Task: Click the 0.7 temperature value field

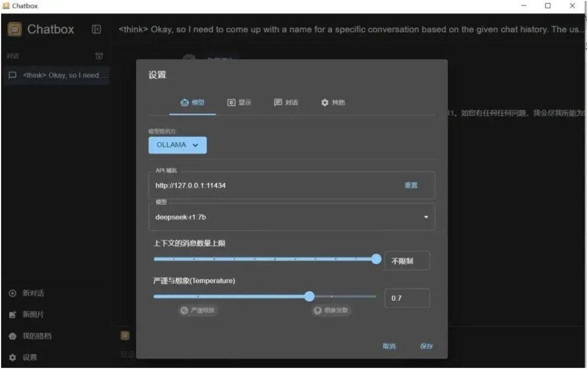Action: [x=407, y=298]
